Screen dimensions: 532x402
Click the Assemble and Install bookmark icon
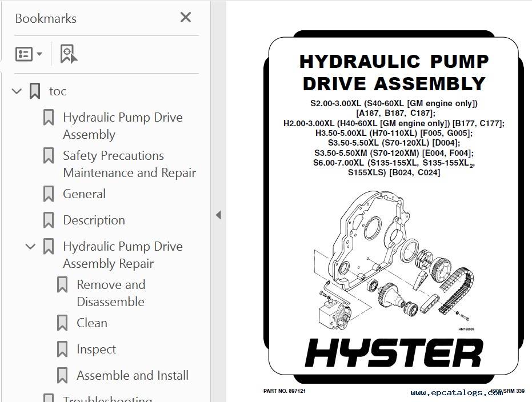[62, 376]
